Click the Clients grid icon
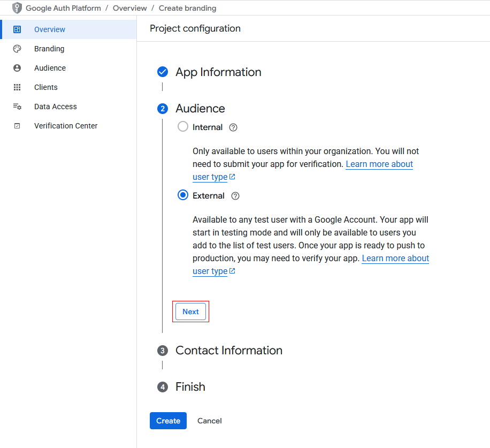Image resolution: width=490 pixels, height=448 pixels. click(17, 87)
